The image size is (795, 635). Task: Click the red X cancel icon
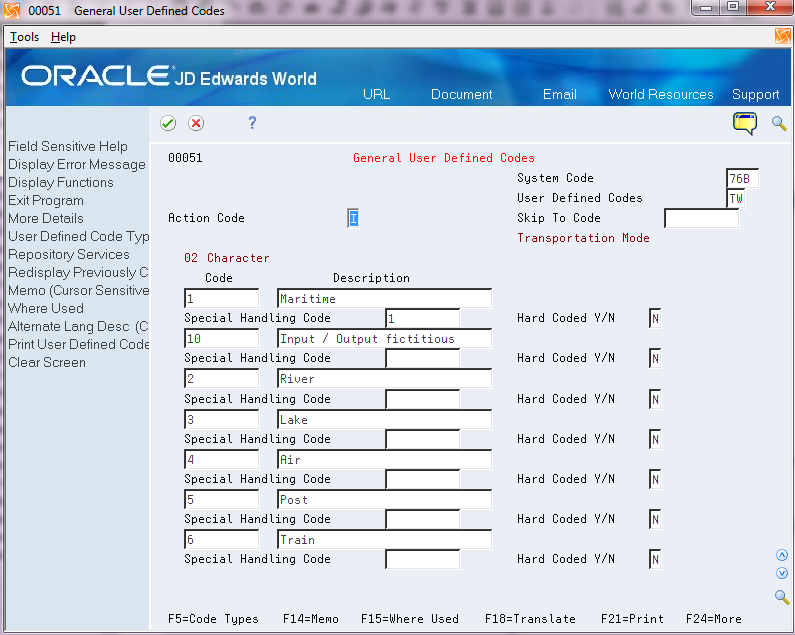coord(196,123)
